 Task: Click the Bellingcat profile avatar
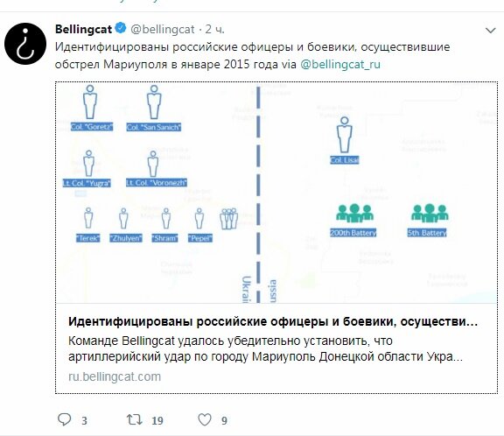tap(25, 44)
